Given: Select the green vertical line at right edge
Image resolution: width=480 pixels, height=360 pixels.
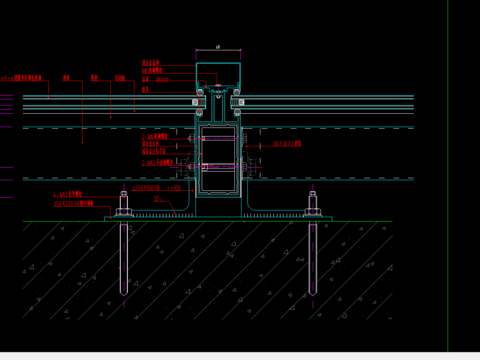Looking at the screenshot, I should (448, 176).
